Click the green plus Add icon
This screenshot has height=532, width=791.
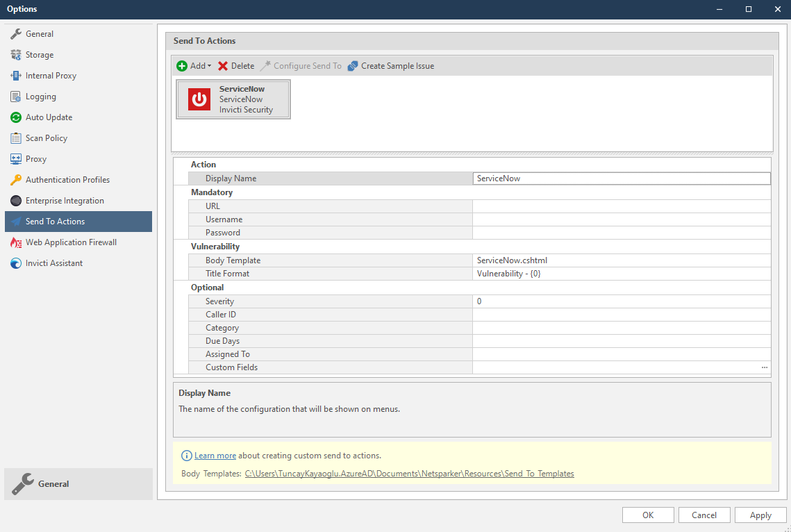pyautogui.click(x=182, y=66)
